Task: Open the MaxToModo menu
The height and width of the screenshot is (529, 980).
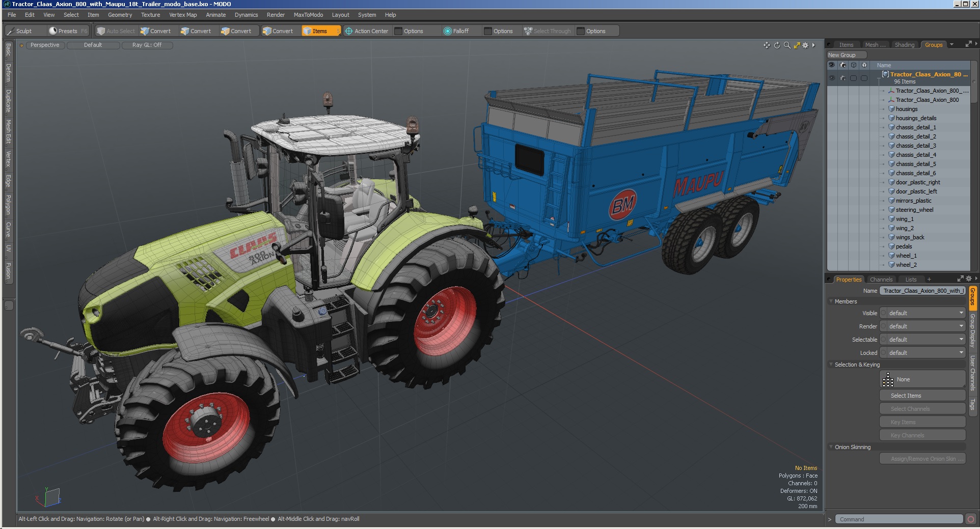Action: point(308,15)
